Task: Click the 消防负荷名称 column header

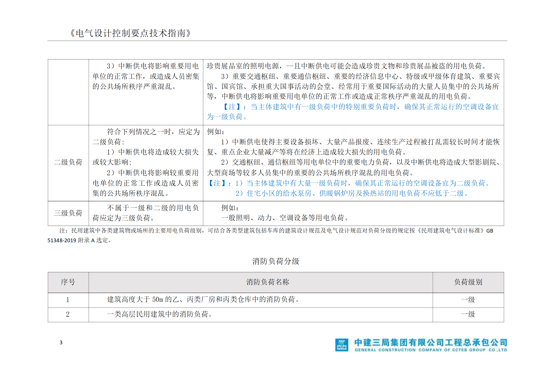Action: click(x=268, y=282)
